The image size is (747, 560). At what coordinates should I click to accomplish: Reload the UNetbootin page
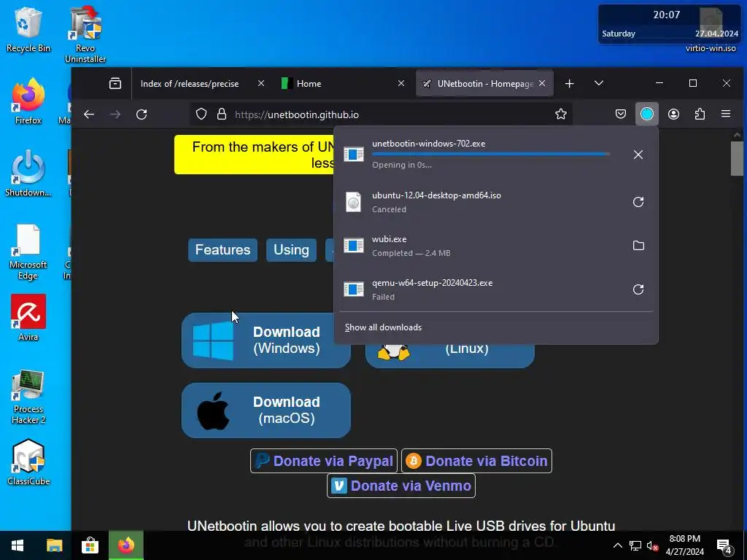point(142,114)
